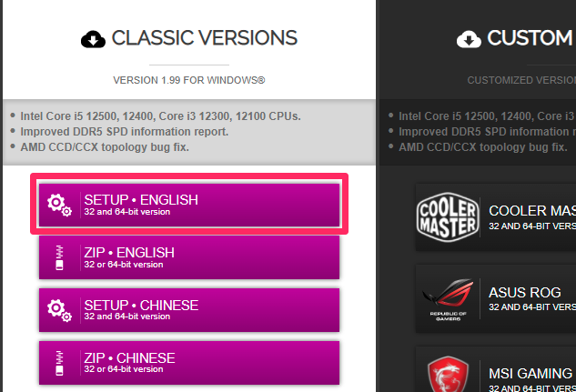Image resolution: width=576 pixels, height=392 pixels.
Task: Click the Classic Versions heading
Action: pos(204,38)
